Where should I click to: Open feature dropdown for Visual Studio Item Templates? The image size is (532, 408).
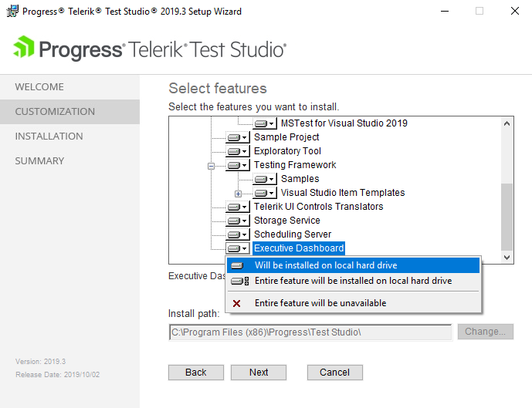click(265, 193)
